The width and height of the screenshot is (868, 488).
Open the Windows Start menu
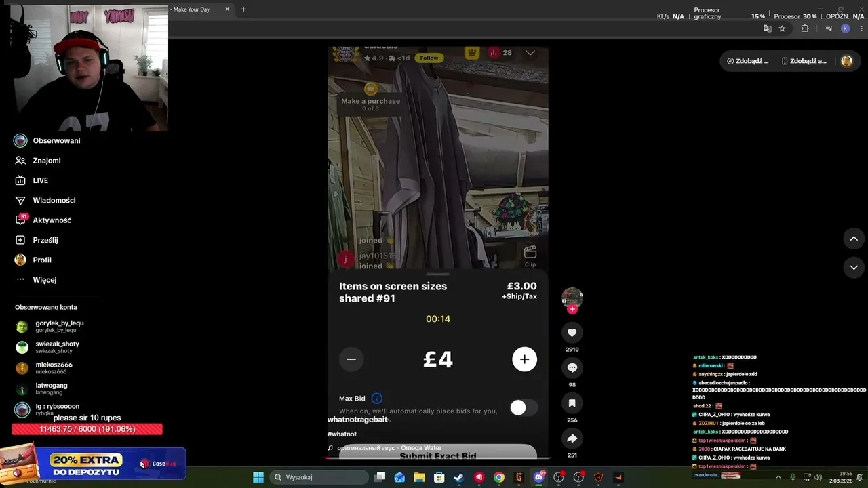(x=258, y=477)
